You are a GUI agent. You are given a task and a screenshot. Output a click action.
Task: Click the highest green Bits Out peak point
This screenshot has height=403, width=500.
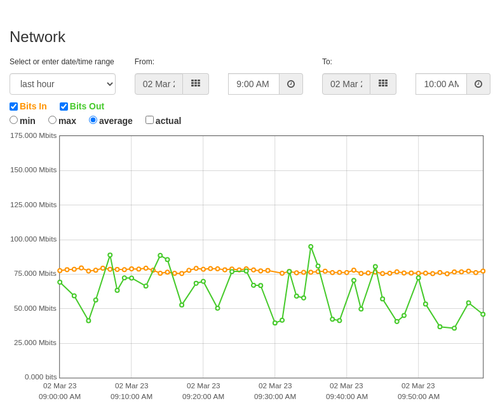pos(311,247)
